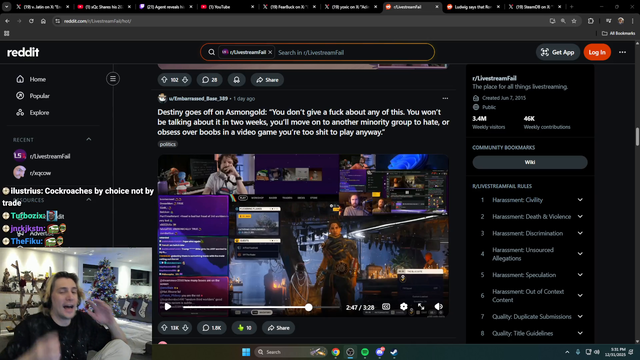Open Explore in the sidebar
The width and height of the screenshot is (640, 360).
tap(39, 113)
